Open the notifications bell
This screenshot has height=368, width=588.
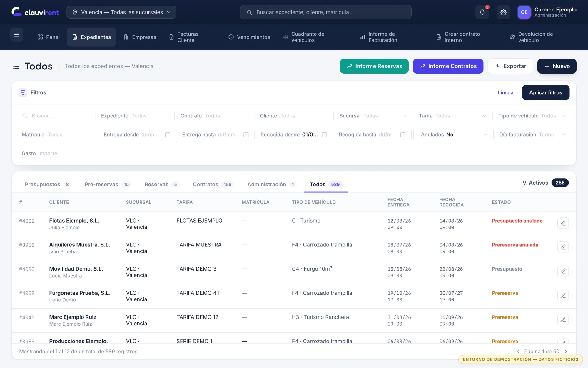[482, 12]
